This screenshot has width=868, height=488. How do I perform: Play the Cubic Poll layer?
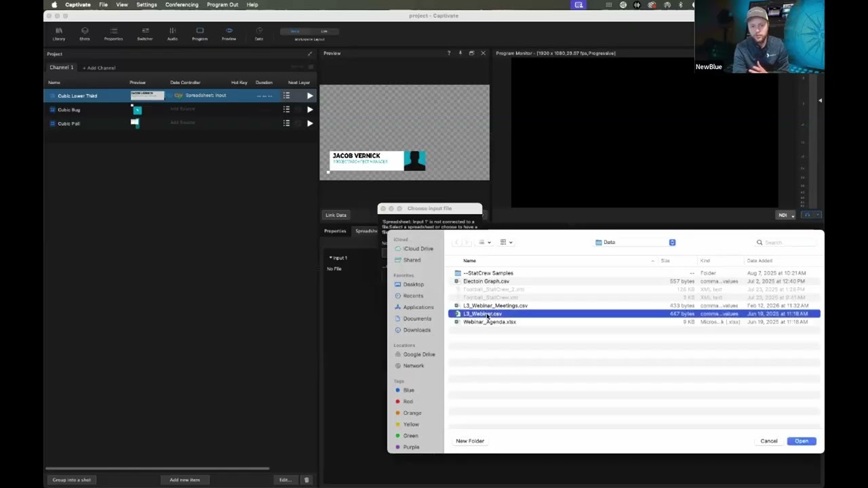pos(310,123)
